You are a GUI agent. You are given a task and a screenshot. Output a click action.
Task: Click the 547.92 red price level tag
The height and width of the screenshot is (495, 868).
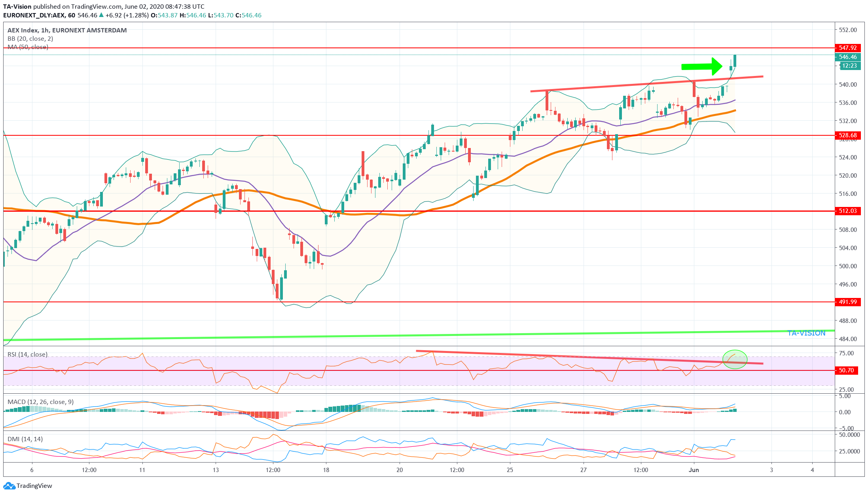click(x=848, y=48)
